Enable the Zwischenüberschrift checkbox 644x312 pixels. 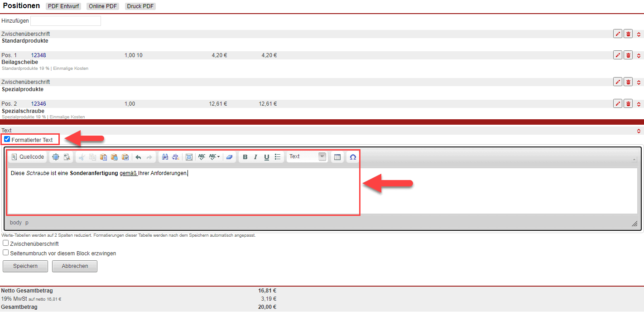tap(6, 243)
